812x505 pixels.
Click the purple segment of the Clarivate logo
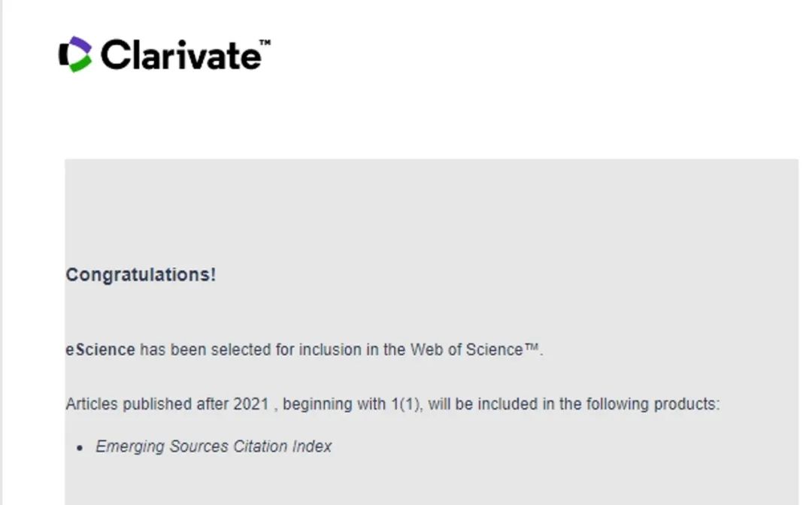pyautogui.click(x=78, y=43)
